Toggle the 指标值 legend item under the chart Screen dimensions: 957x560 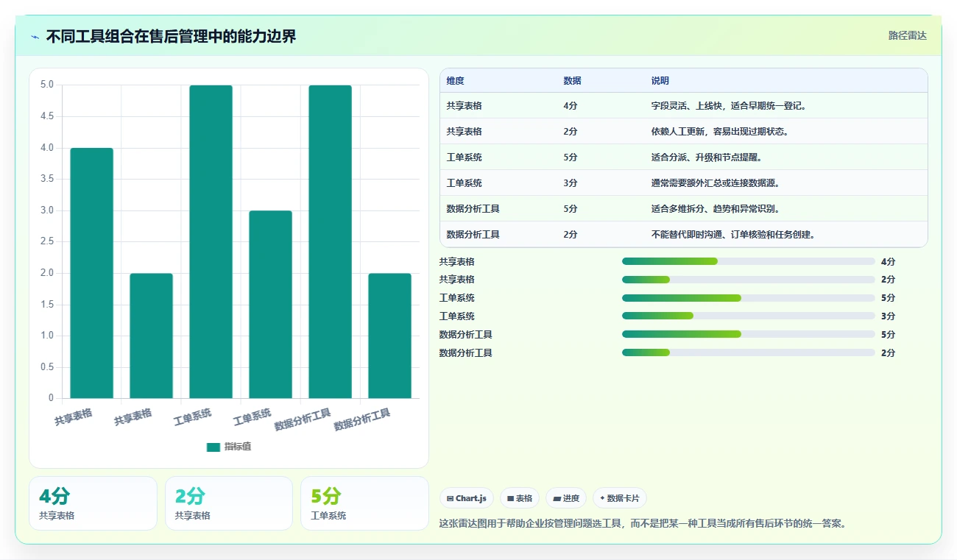click(229, 447)
